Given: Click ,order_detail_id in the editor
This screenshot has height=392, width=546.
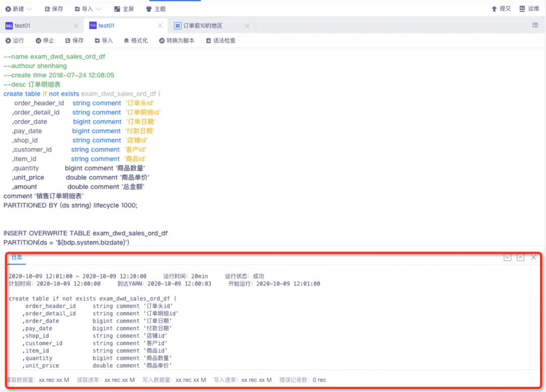Looking at the screenshot, I should 36,112.
